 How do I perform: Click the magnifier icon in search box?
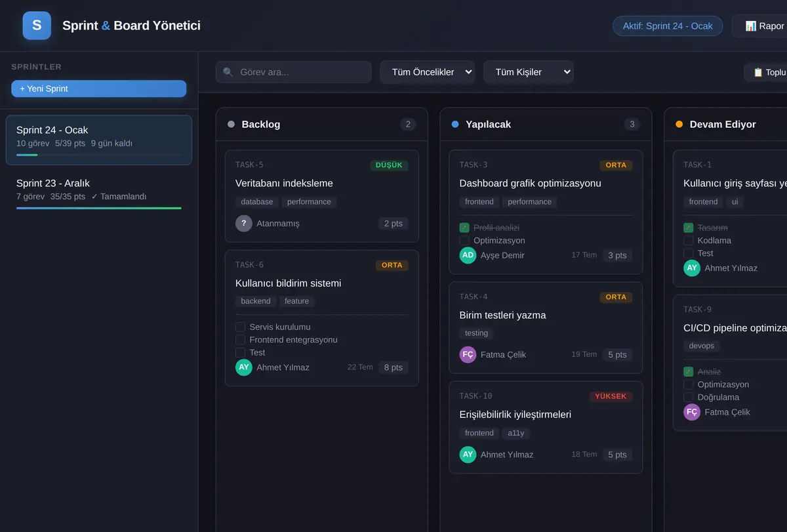228,72
